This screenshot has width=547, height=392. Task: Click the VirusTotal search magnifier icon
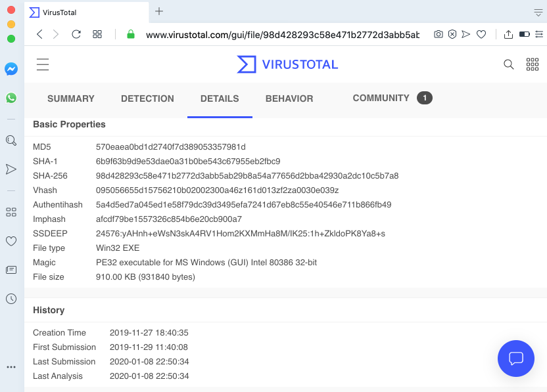[509, 64]
